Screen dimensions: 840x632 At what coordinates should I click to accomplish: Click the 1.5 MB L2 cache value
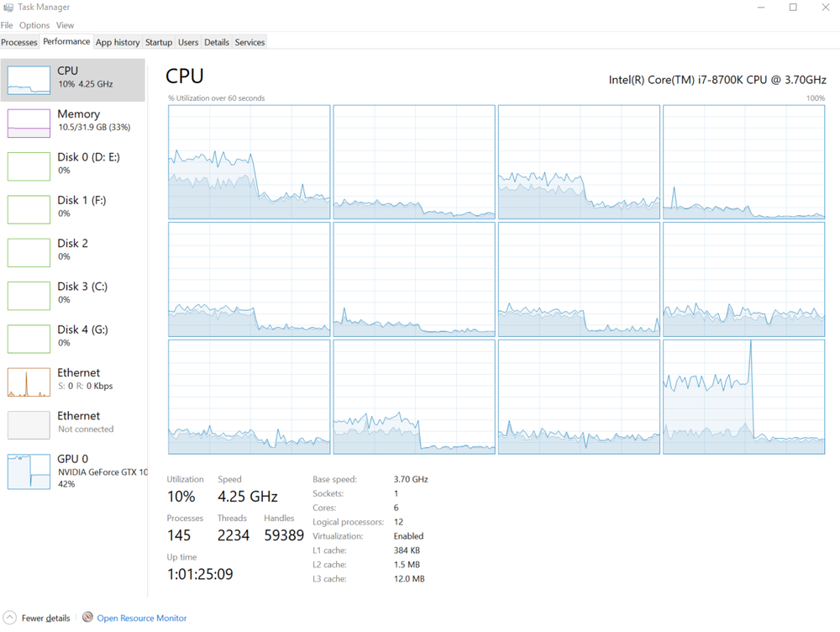pyautogui.click(x=407, y=565)
